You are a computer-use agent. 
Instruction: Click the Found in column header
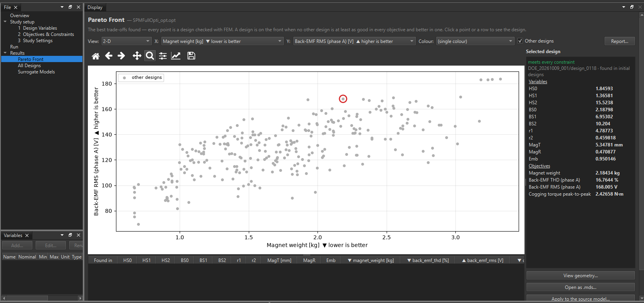point(103,260)
